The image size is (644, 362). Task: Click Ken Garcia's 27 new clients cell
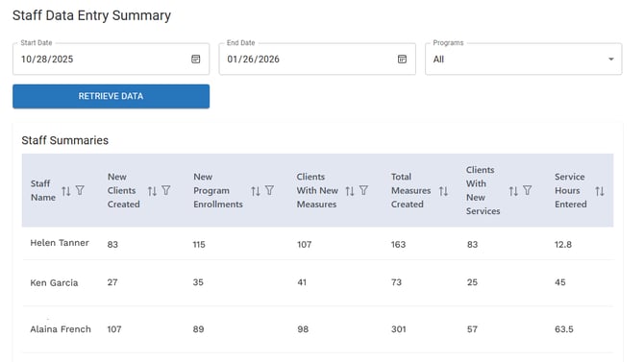click(112, 282)
